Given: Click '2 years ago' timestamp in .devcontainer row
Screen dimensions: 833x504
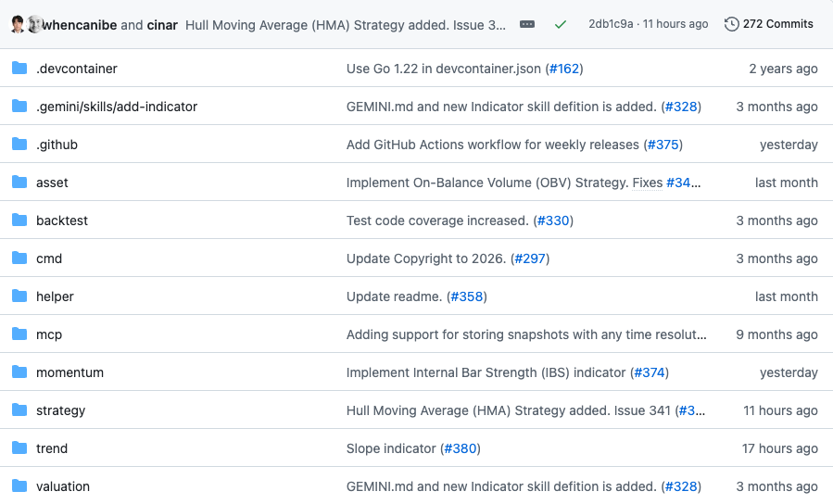Looking at the screenshot, I should [783, 69].
